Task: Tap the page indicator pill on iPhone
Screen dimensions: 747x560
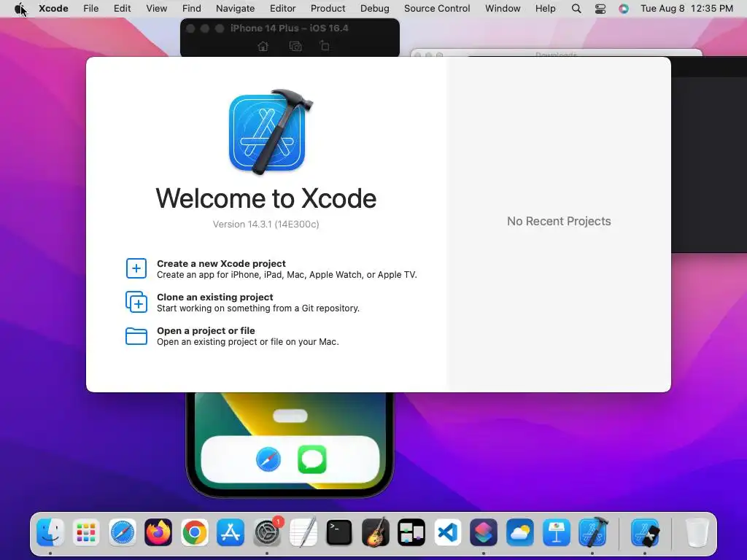Action: pos(290,416)
